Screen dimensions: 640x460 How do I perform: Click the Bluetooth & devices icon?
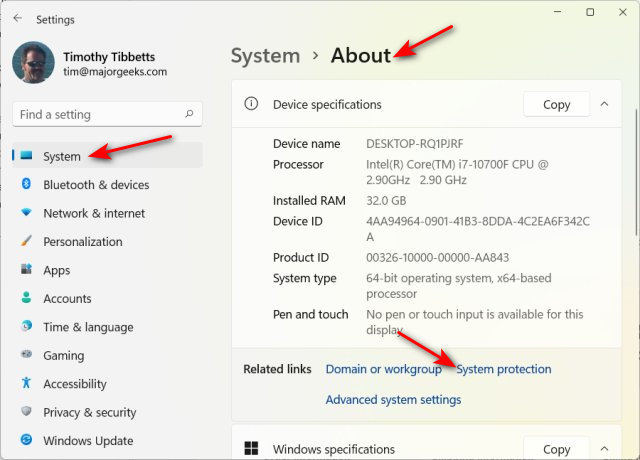[26, 185]
